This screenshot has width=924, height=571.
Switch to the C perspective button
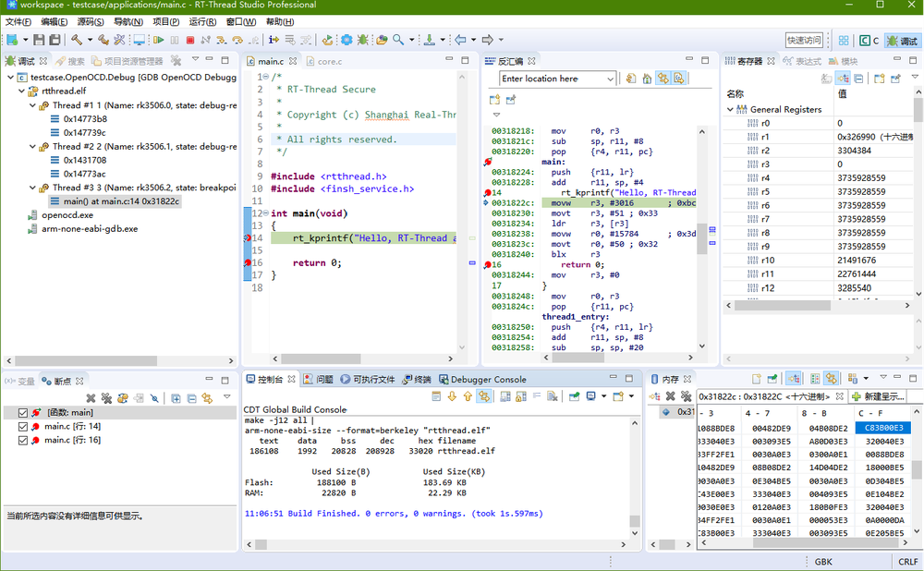tap(869, 40)
